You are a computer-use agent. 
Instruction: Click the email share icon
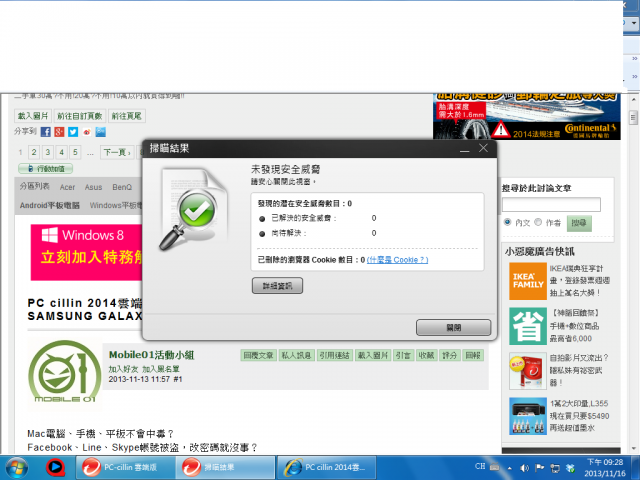coord(100,132)
